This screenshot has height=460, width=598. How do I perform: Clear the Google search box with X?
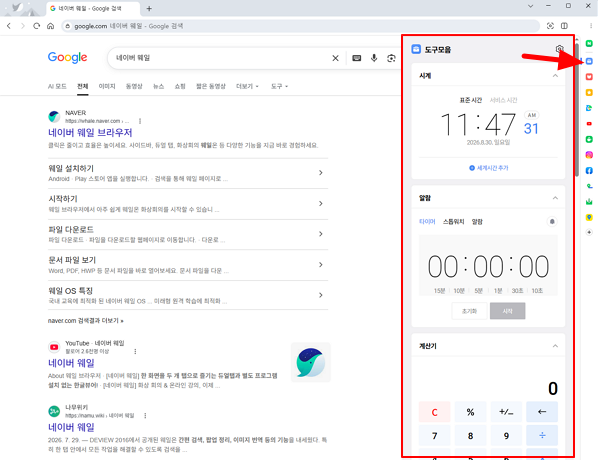(335, 58)
